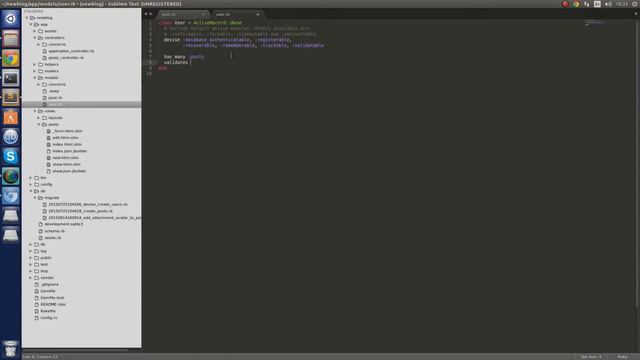Collapse the db folder
This screenshot has width=640, height=360.
31,191
